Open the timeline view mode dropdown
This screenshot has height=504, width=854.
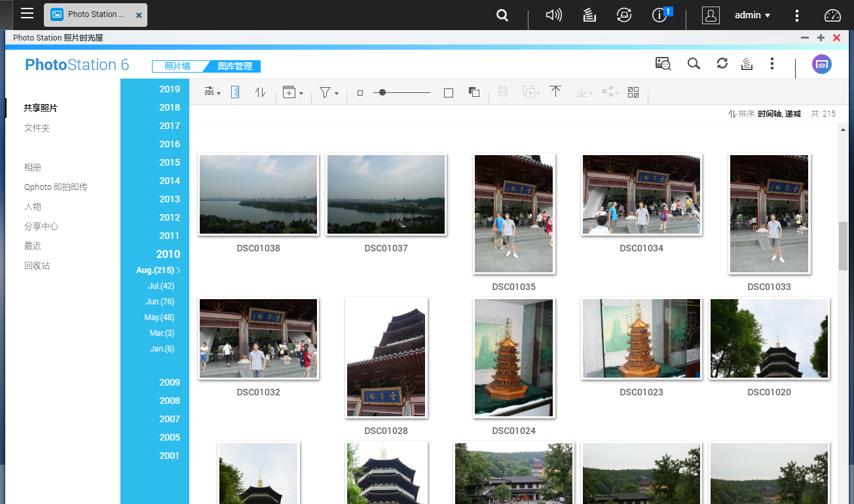tap(212, 92)
